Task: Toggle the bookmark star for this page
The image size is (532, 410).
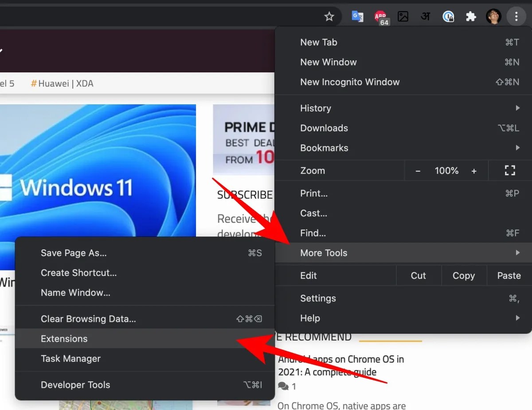Action: 329,16
